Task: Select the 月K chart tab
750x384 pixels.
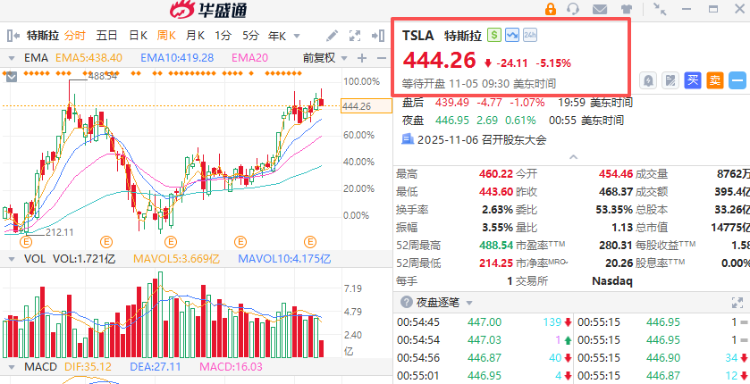Action: pos(196,35)
